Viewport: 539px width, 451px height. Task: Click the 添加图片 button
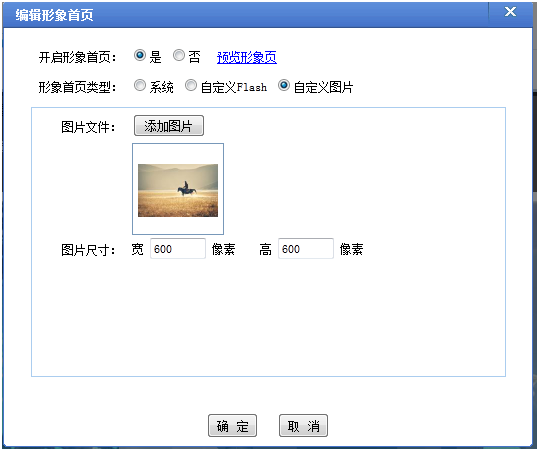click(169, 126)
